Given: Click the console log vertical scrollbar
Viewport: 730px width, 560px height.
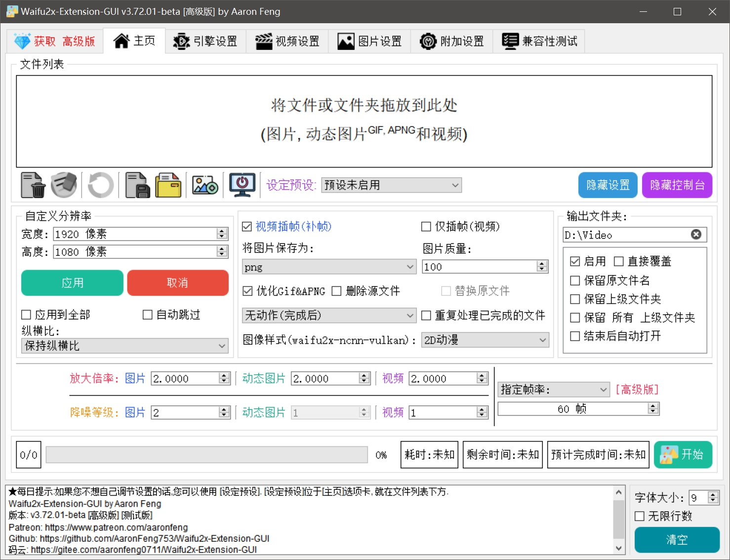Looking at the screenshot, I should pyautogui.click(x=619, y=520).
